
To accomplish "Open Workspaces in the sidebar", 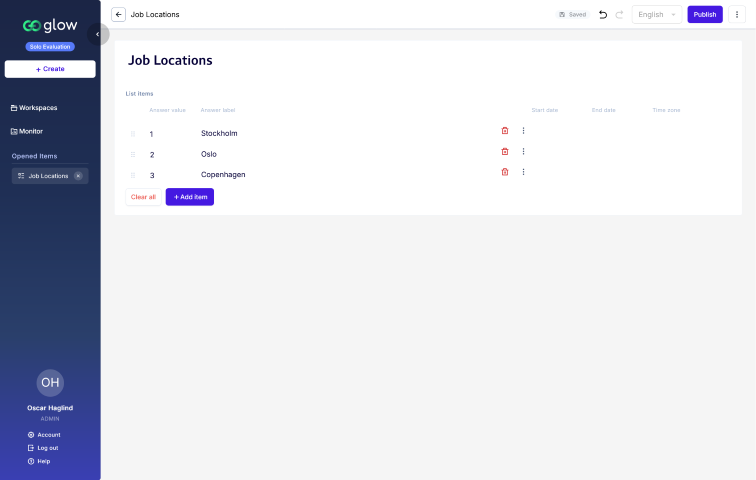I will [x=34, y=108].
